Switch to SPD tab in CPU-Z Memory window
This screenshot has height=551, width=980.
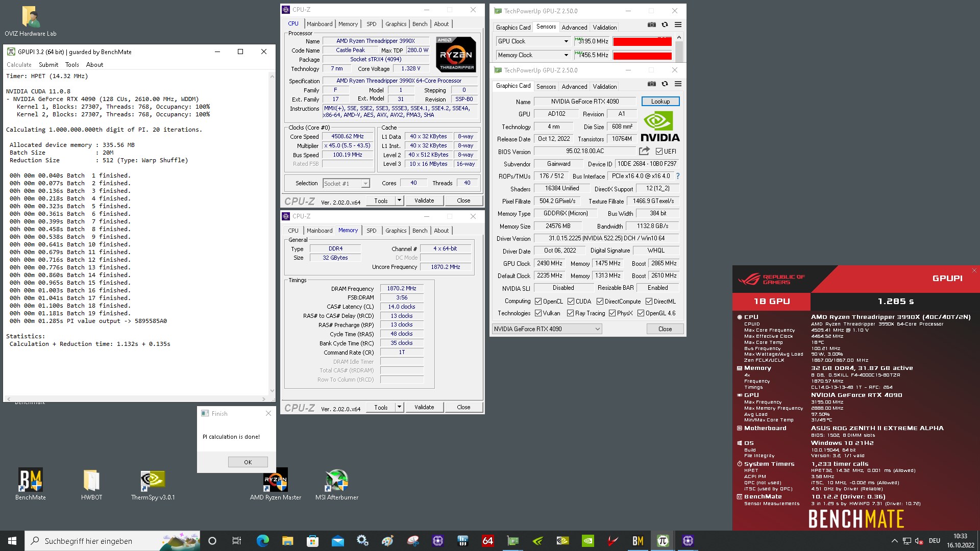point(372,231)
